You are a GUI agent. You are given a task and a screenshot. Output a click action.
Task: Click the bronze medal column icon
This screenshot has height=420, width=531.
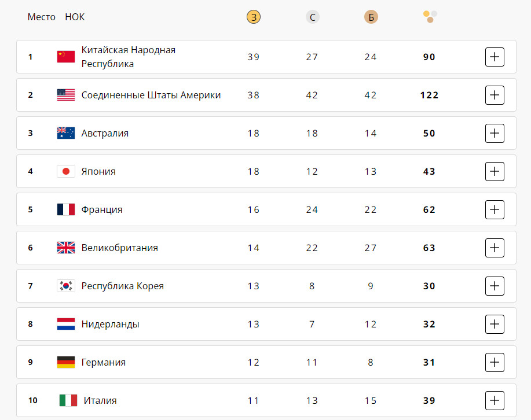(371, 17)
